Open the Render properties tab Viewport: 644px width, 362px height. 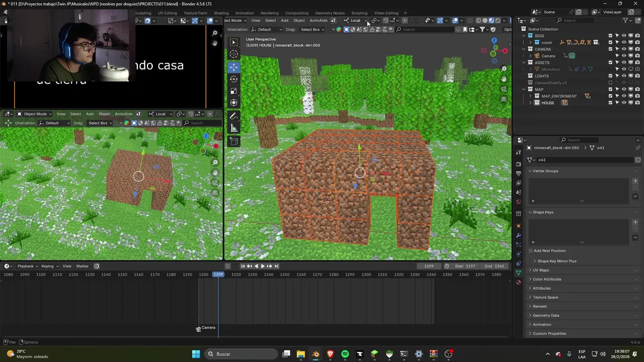point(519,164)
